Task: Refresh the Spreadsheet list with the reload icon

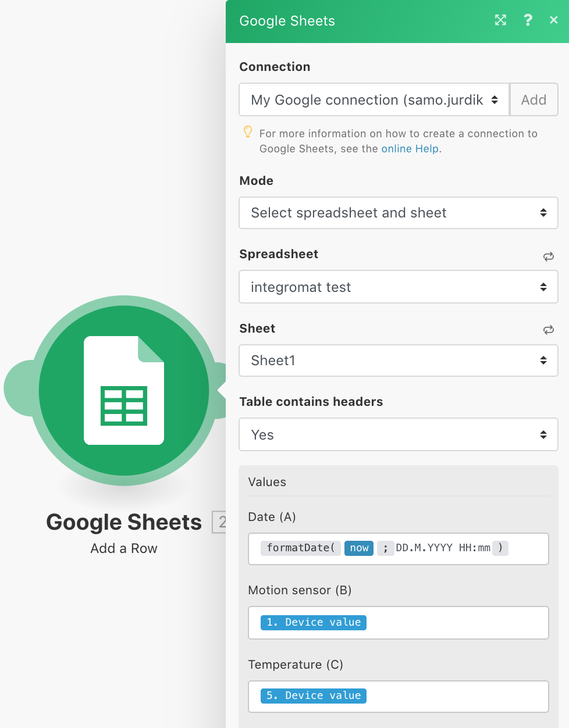Action: pyautogui.click(x=548, y=256)
